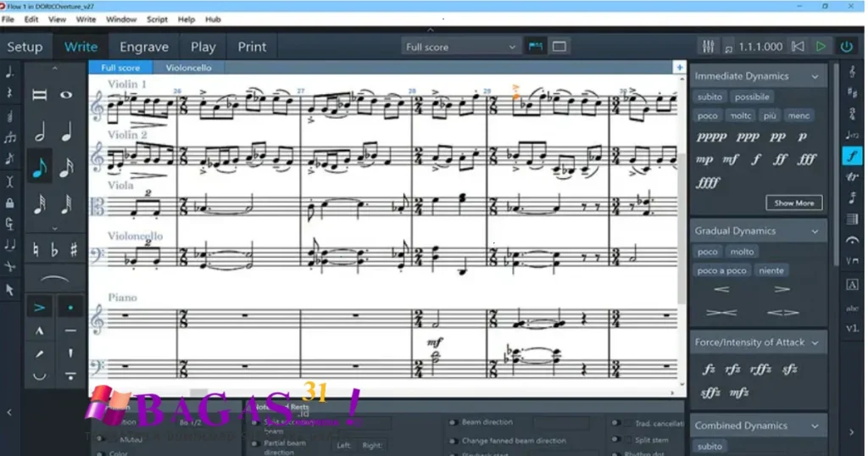Choose the sharp accidental

click(x=74, y=250)
